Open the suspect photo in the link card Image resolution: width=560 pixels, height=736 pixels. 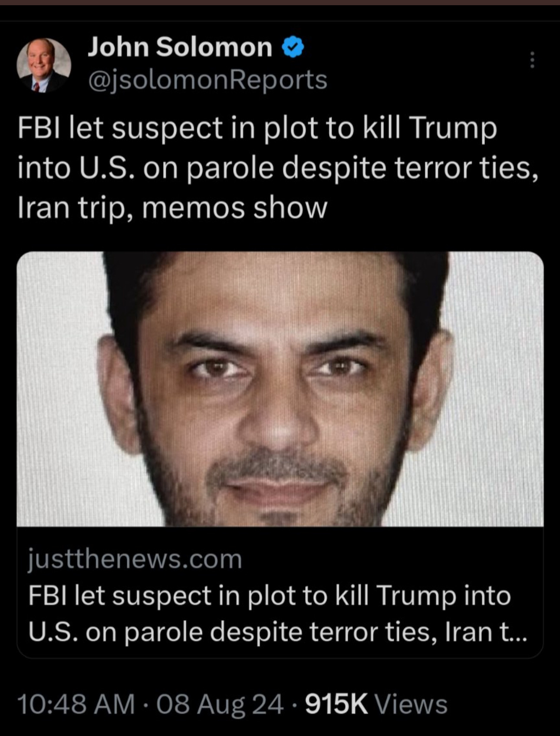pos(280,389)
